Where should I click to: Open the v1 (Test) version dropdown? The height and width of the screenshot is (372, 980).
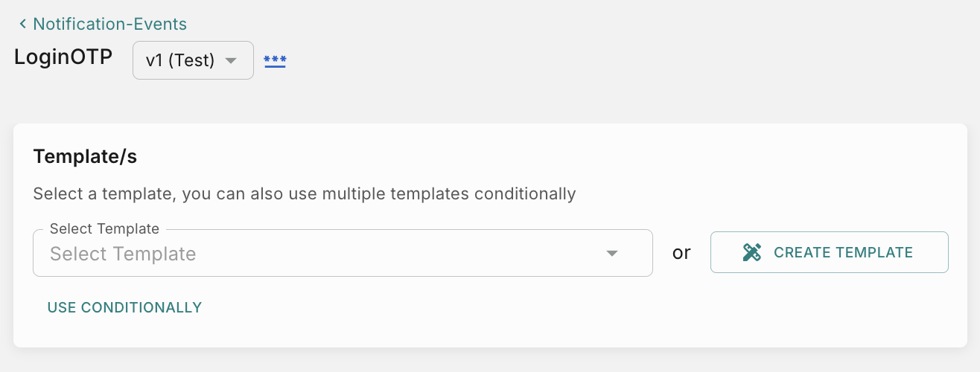(193, 60)
